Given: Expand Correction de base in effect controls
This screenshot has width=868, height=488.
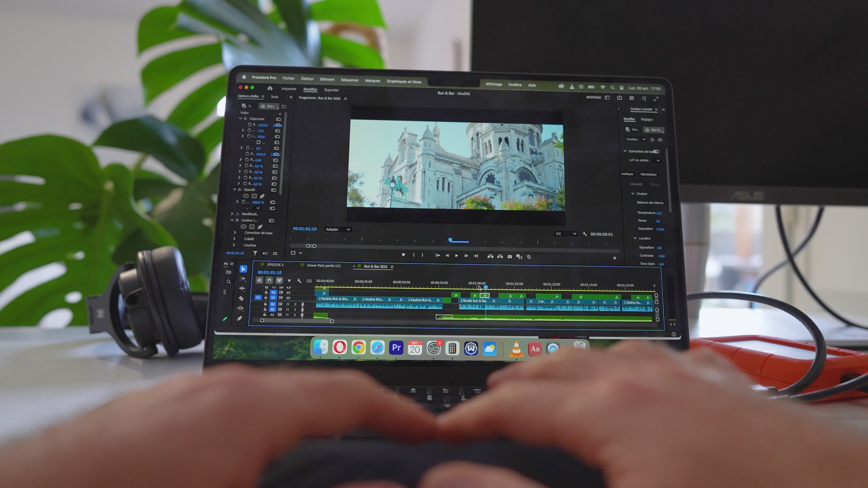Looking at the screenshot, I should (x=235, y=232).
